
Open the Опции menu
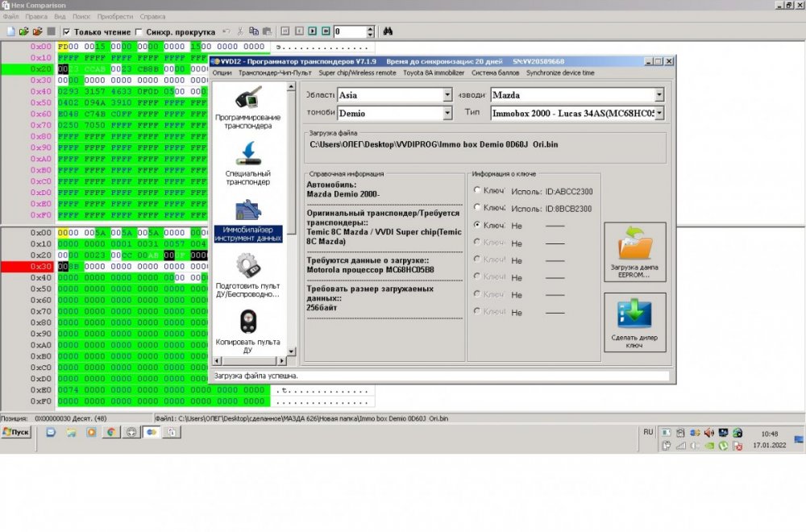(222, 73)
